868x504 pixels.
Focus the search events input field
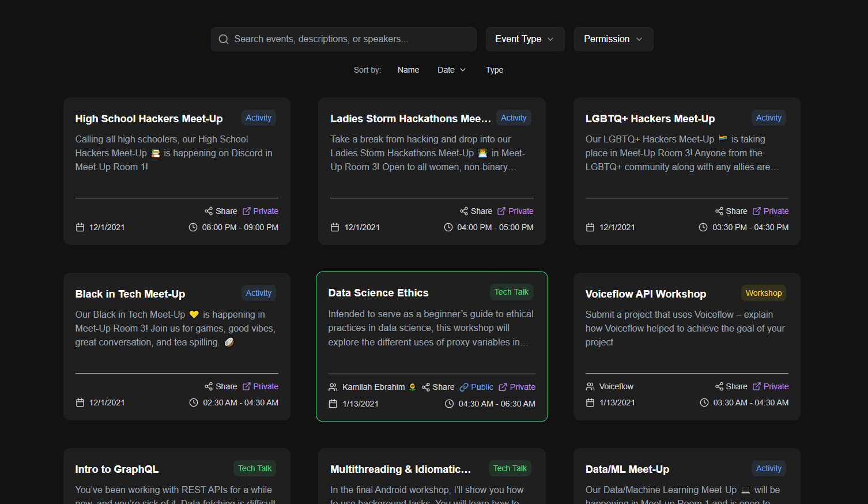[x=352, y=39]
